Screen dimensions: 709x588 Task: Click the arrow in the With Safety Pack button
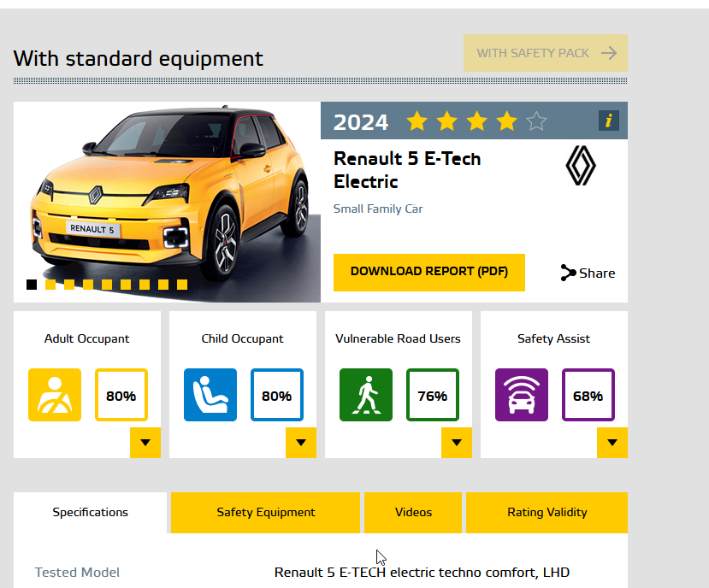point(609,53)
